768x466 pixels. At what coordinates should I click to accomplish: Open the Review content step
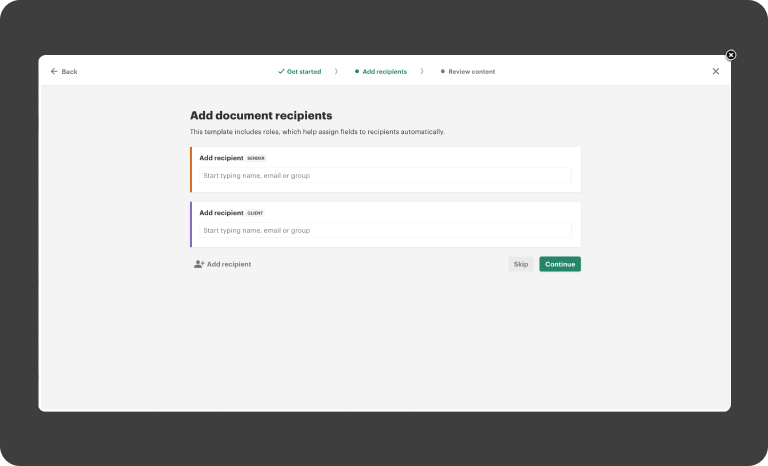(x=468, y=72)
